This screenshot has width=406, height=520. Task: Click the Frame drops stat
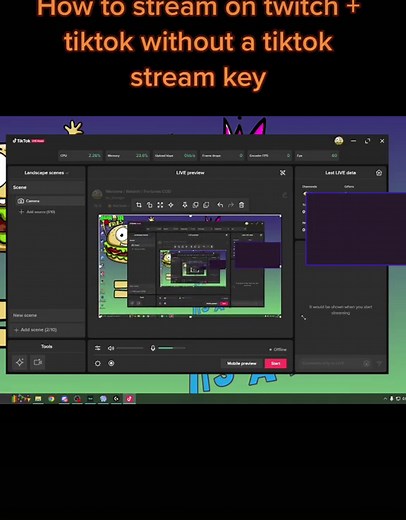(x=222, y=156)
